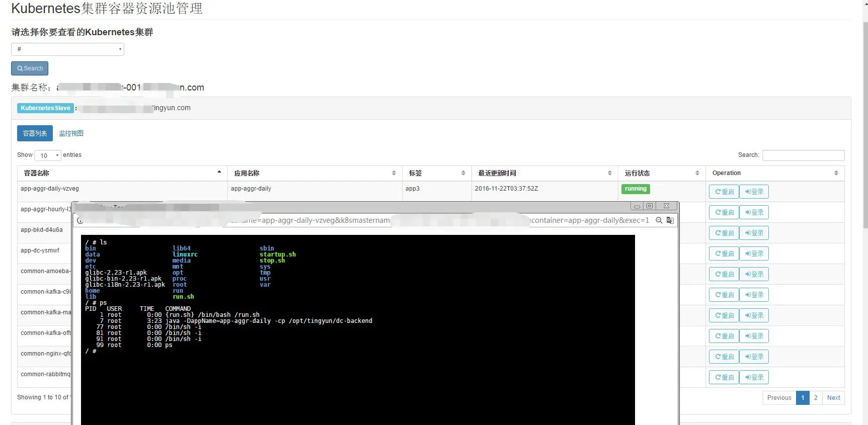Maximize the terminal popup window
The image size is (868, 425).
(650, 206)
